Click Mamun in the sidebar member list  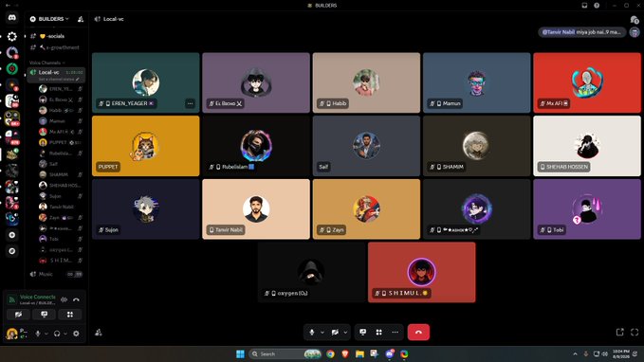pos(61,120)
